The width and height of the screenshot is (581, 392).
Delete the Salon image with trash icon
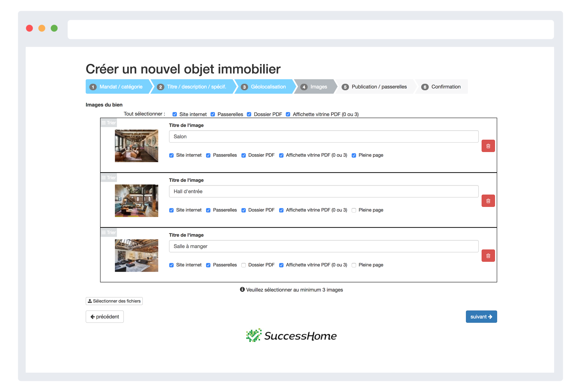coord(488,146)
